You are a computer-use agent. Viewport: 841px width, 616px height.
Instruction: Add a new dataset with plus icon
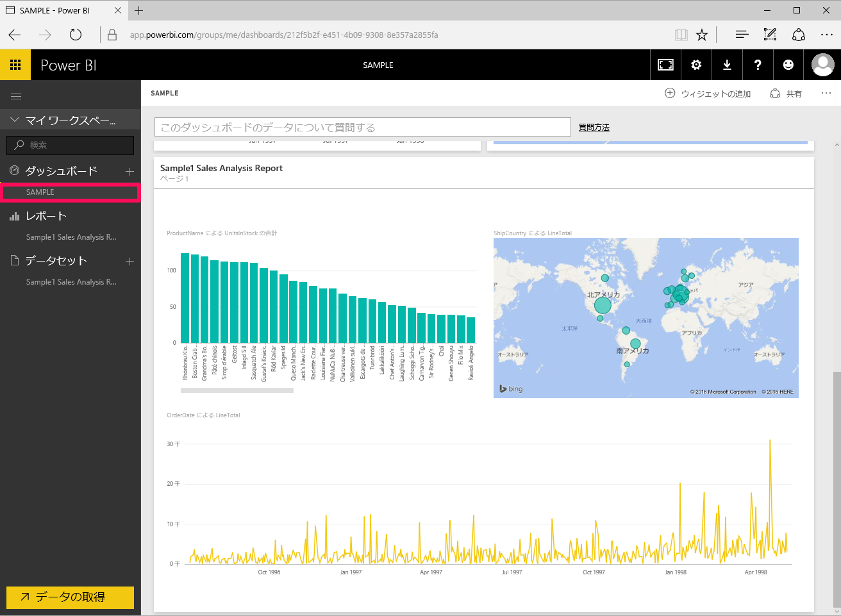pos(129,261)
